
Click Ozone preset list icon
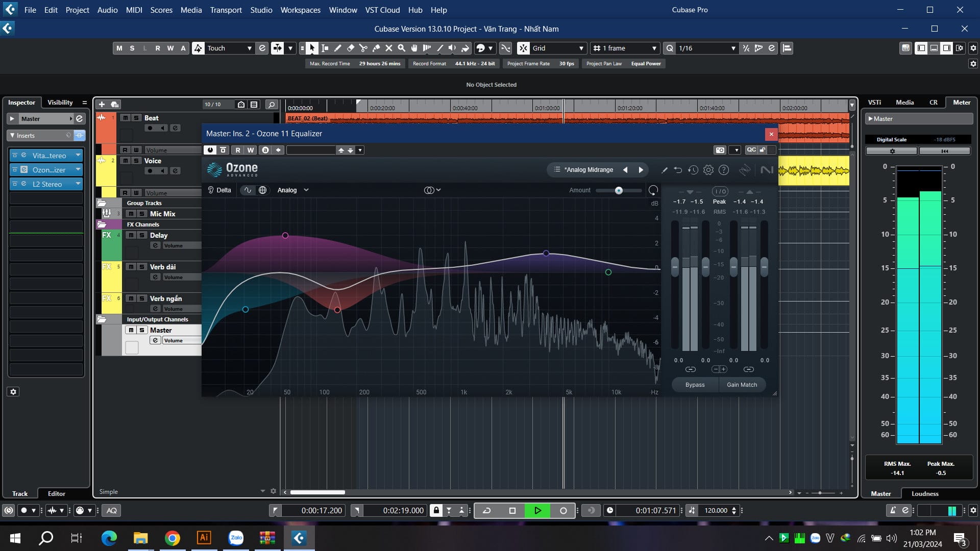pos(557,169)
